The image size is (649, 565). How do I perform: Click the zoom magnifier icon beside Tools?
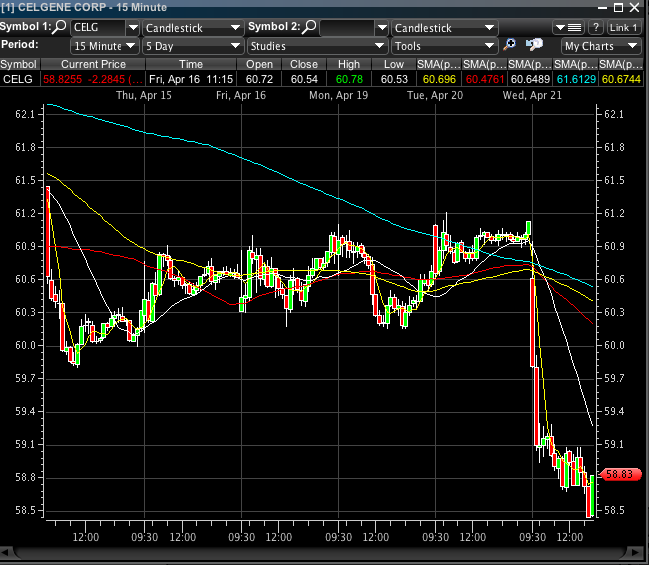510,45
